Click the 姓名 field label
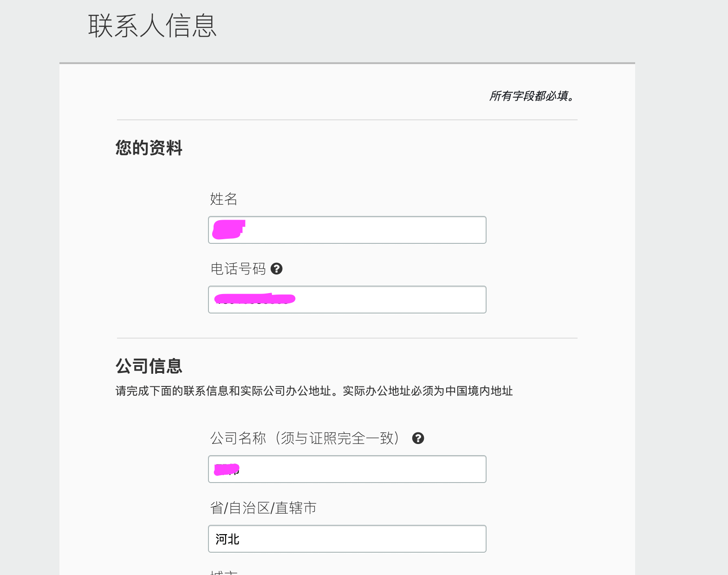Image resolution: width=728 pixels, height=575 pixels. 224,199
